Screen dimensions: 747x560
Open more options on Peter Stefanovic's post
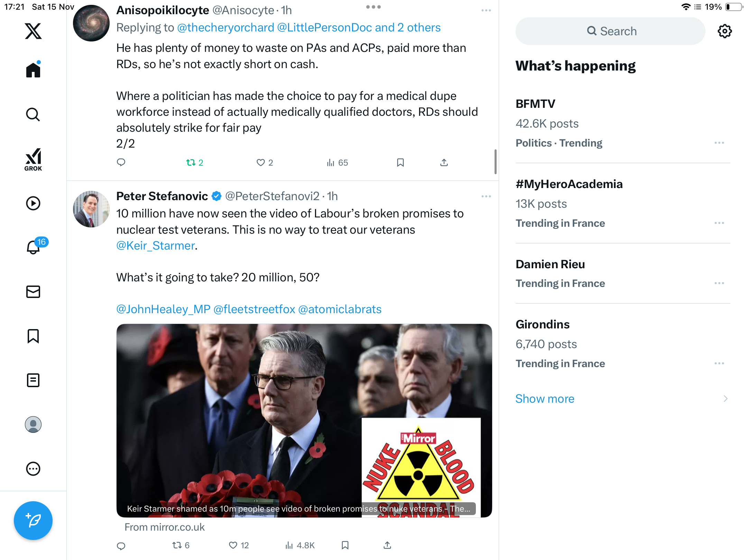tap(486, 196)
